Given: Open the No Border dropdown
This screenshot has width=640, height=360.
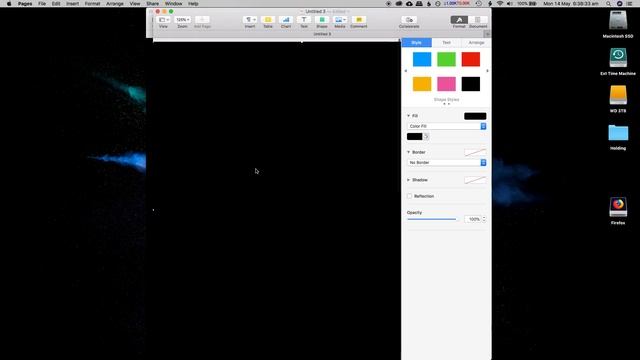Looking at the screenshot, I should pyautogui.click(x=447, y=162).
